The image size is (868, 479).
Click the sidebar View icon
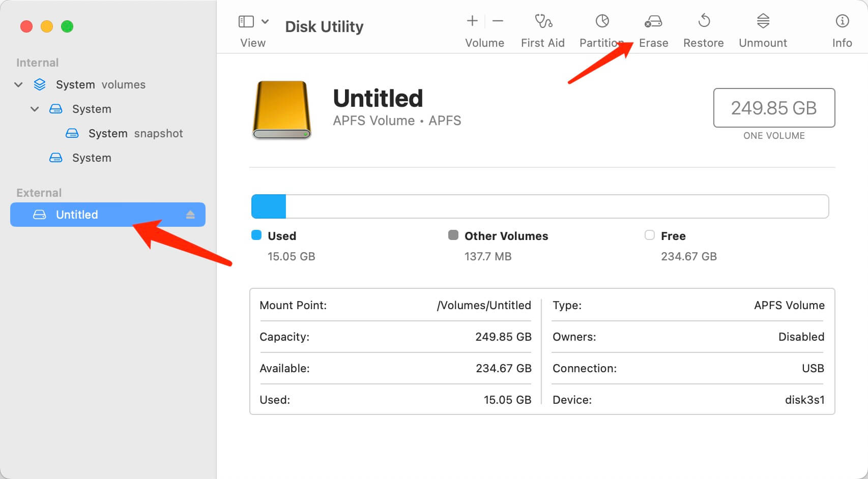(246, 21)
